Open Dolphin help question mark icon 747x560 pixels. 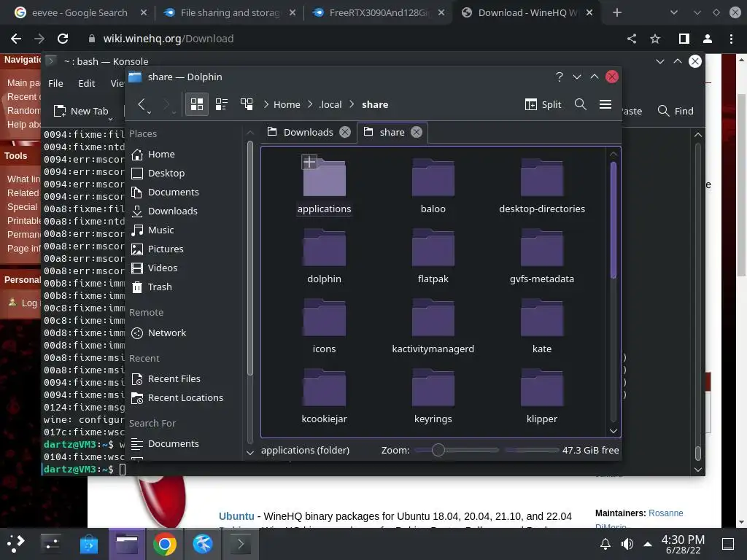point(560,77)
